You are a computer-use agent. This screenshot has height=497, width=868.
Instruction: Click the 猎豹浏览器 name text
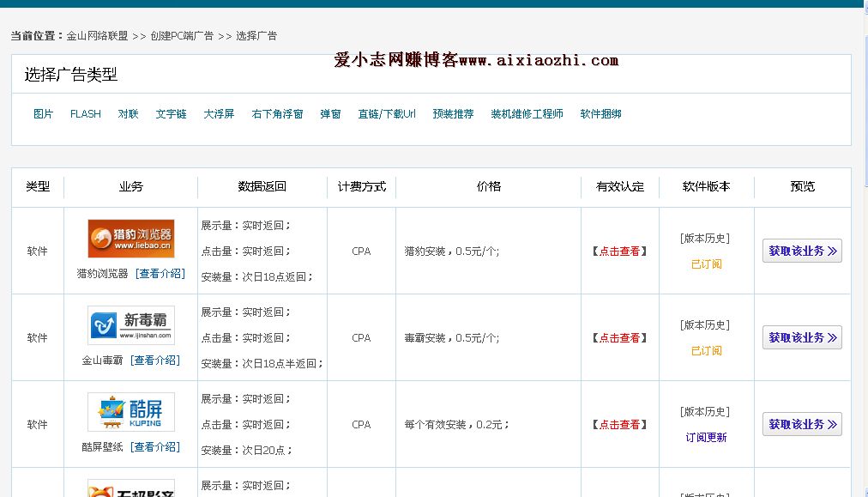(x=102, y=273)
